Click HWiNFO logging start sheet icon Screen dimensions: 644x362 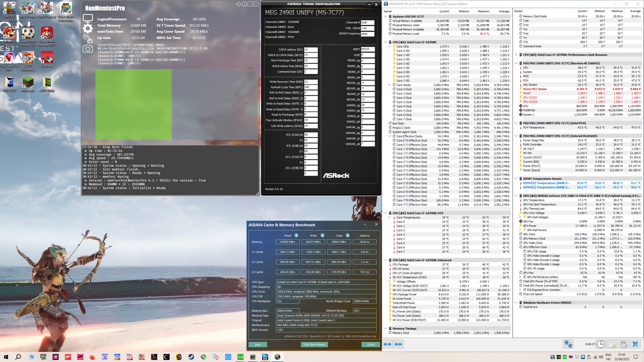click(x=612, y=344)
